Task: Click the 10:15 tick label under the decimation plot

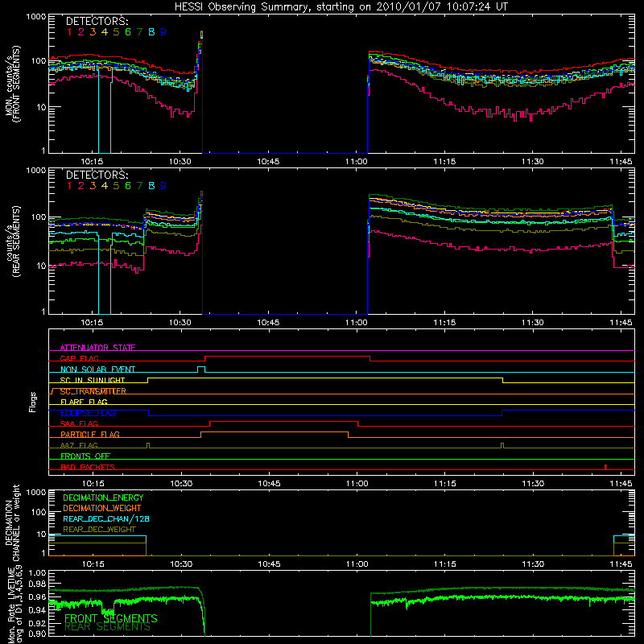Action: pyautogui.click(x=93, y=564)
